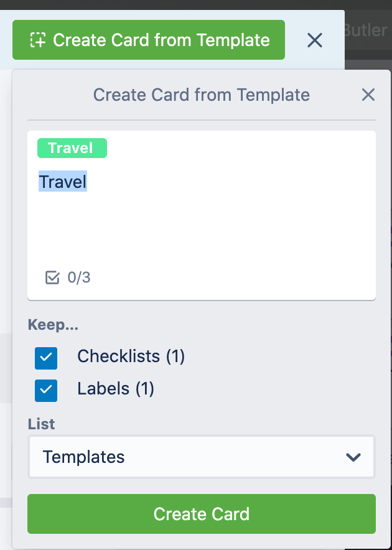Uncheck the Labels (1) checkbox
The image size is (392, 550).
click(x=46, y=390)
